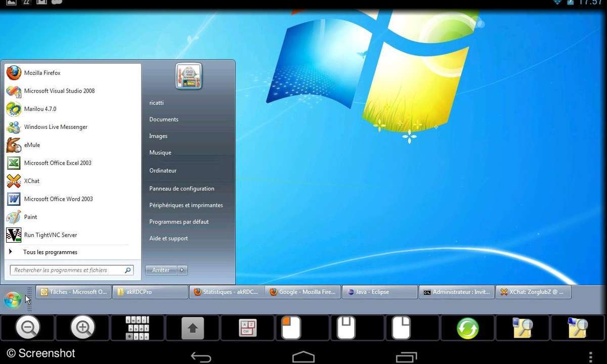Screen dimensions: 607x364
Task: Start eMule from the Start menu
Action: tap(72, 145)
